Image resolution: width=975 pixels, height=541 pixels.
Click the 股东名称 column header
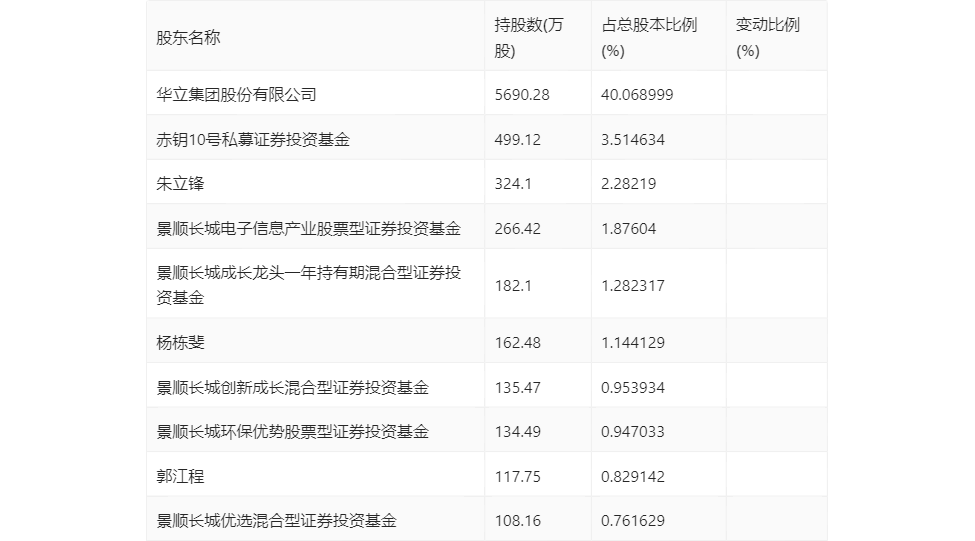188,38
